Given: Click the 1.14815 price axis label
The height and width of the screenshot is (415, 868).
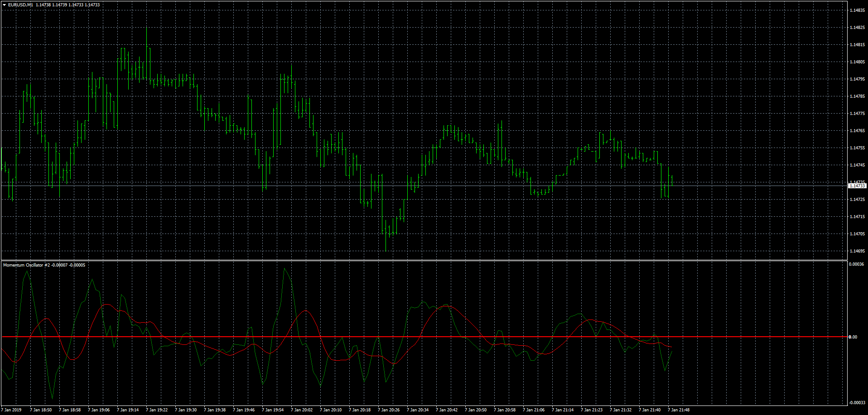Looking at the screenshot, I should tap(858, 45).
